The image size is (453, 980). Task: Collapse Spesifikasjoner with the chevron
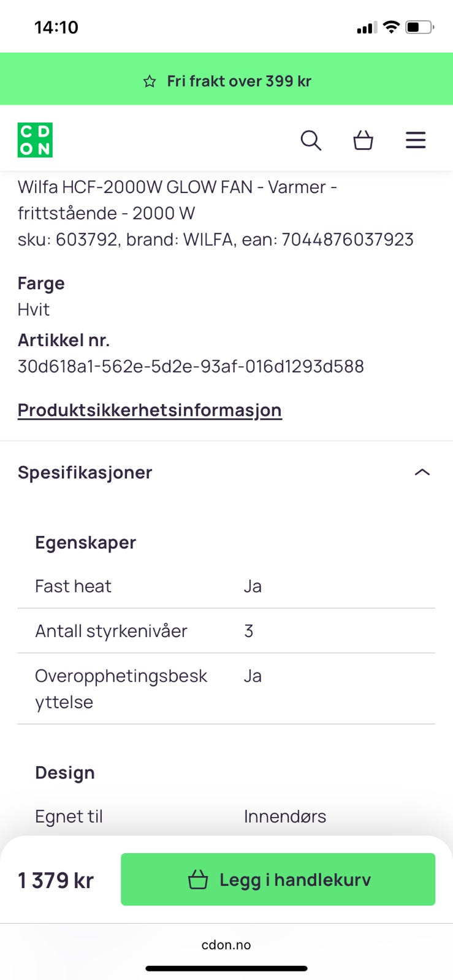point(422,472)
